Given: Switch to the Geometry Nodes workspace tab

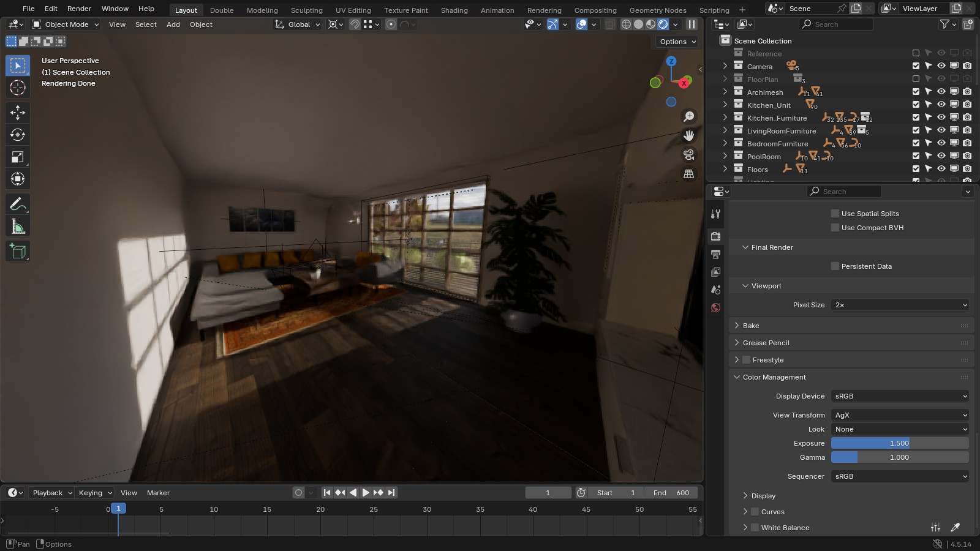Looking at the screenshot, I should [658, 10].
